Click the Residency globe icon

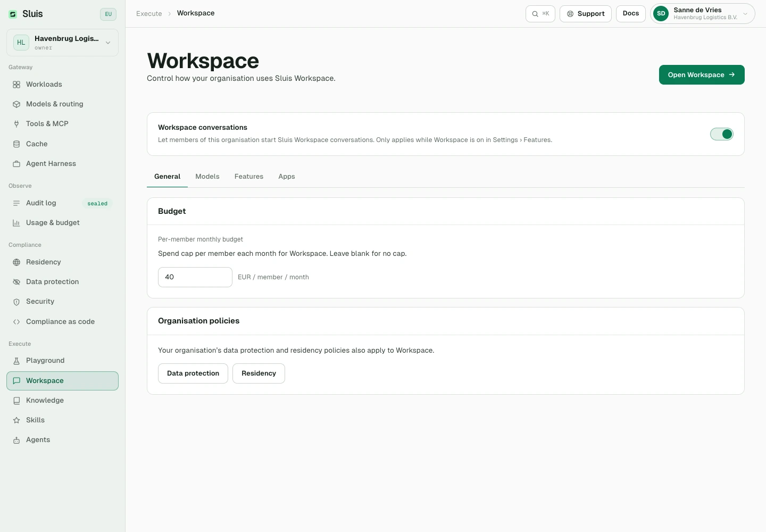pos(16,262)
